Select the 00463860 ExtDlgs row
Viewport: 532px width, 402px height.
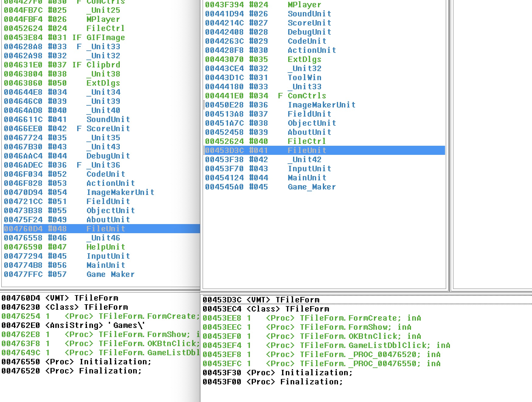pos(102,83)
